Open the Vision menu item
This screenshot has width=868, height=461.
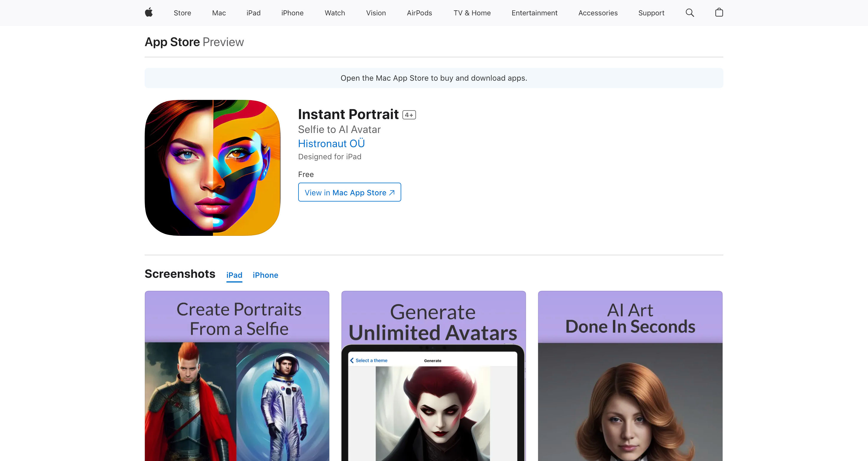(376, 13)
